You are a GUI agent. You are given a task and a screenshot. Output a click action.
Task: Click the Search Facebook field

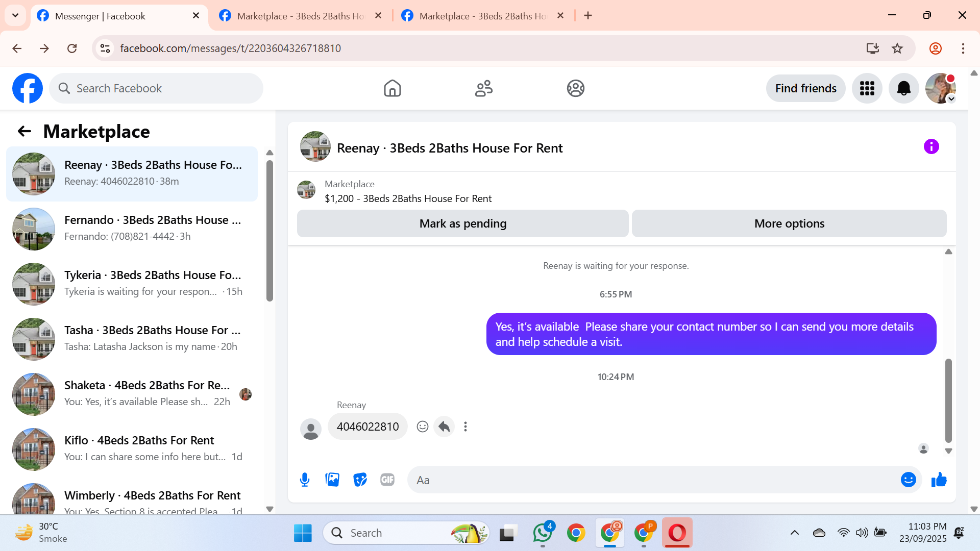click(x=156, y=88)
